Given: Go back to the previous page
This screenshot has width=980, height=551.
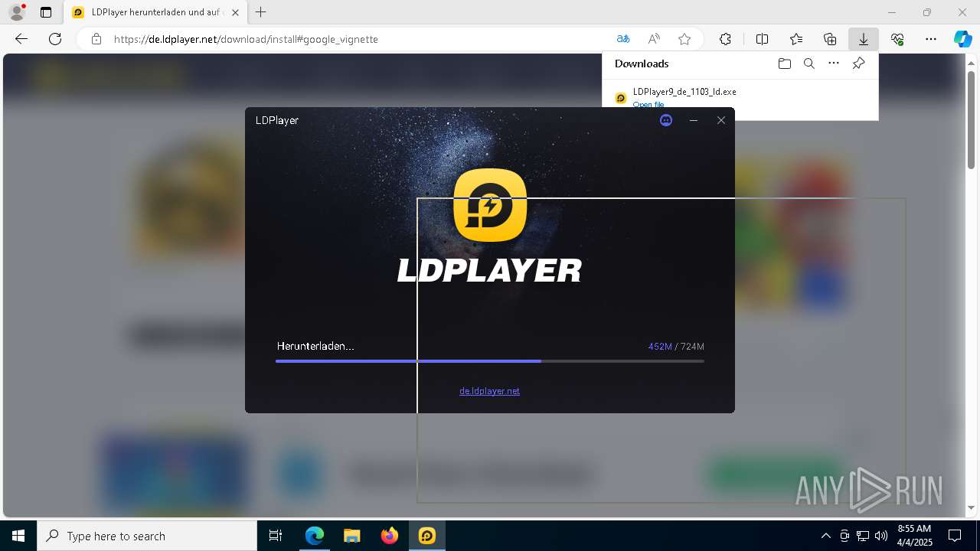Looking at the screenshot, I should click(x=21, y=39).
